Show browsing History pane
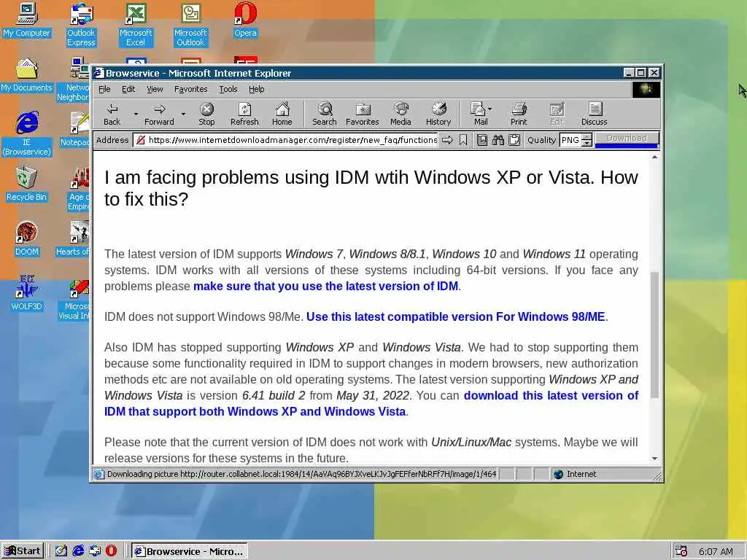 (x=438, y=114)
